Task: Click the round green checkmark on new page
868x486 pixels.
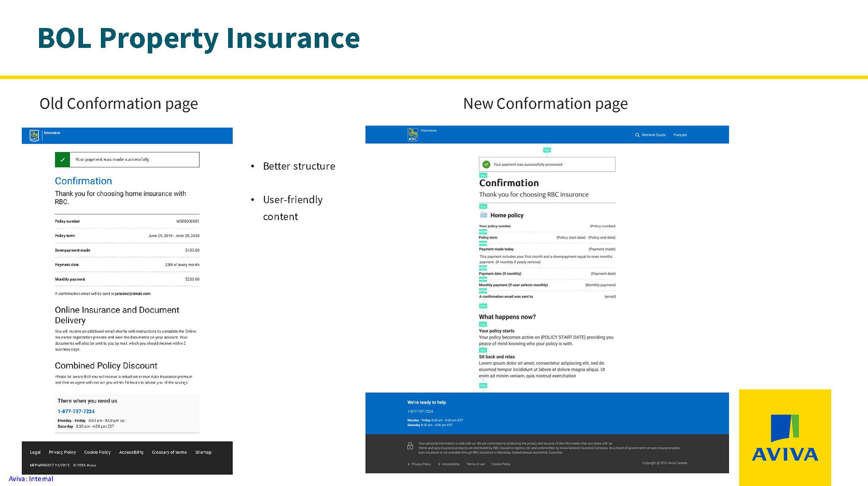Action: tap(486, 165)
